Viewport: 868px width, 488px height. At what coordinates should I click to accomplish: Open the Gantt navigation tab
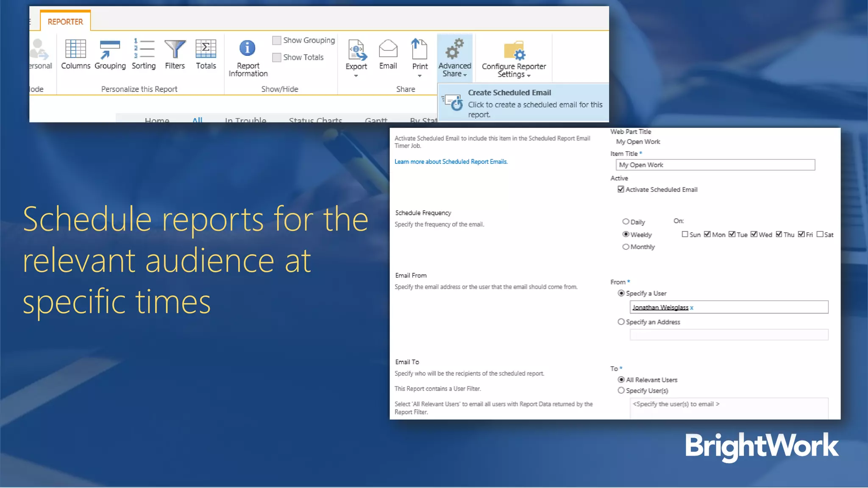click(376, 120)
